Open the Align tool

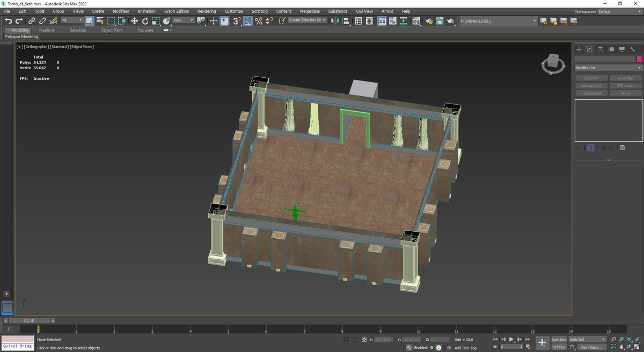pos(346,20)
